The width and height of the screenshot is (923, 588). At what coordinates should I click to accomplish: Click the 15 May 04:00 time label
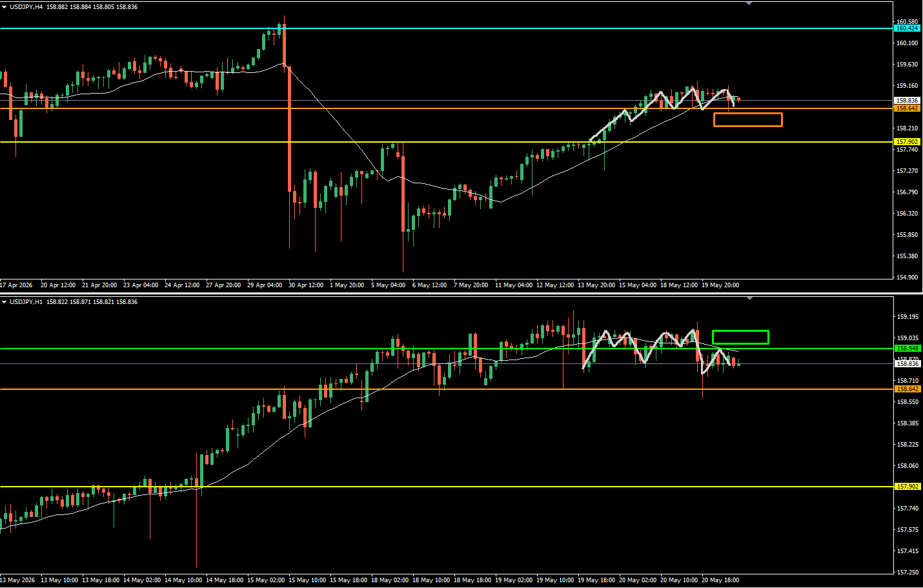point(638,285)
